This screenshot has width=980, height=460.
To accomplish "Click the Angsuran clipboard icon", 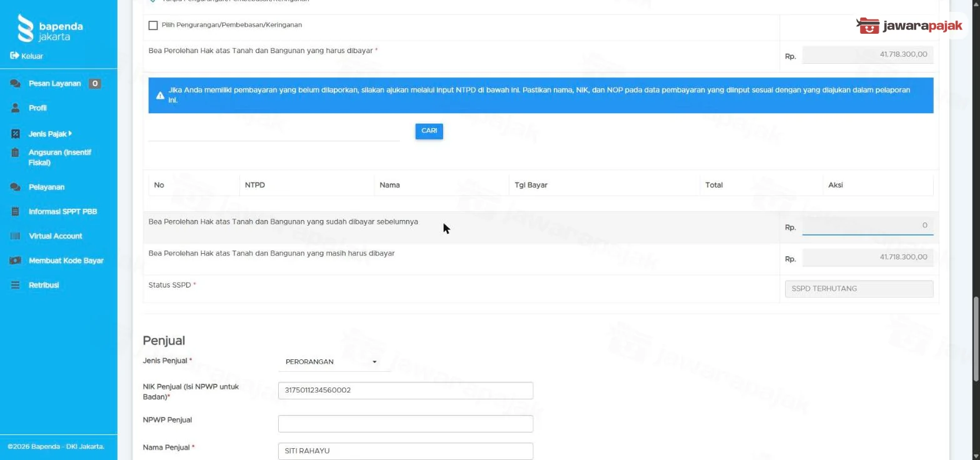I will click(x=16, y=152).
